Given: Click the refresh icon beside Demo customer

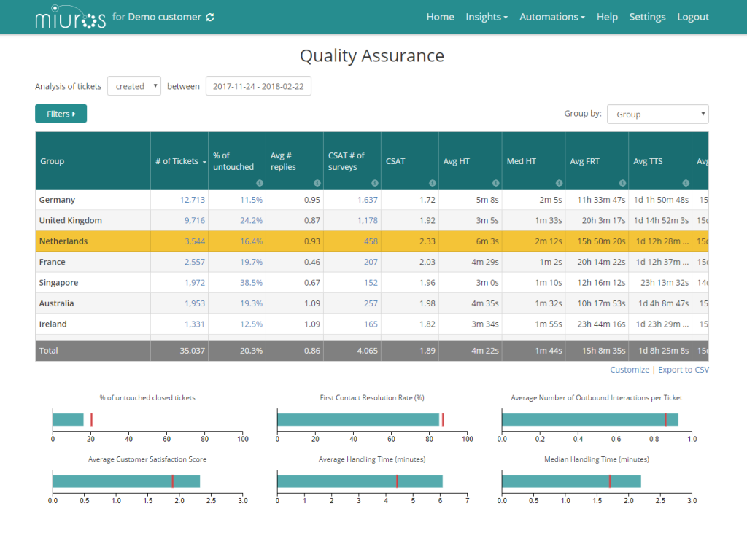Looking at the screenshot, I should click(210, 17).
